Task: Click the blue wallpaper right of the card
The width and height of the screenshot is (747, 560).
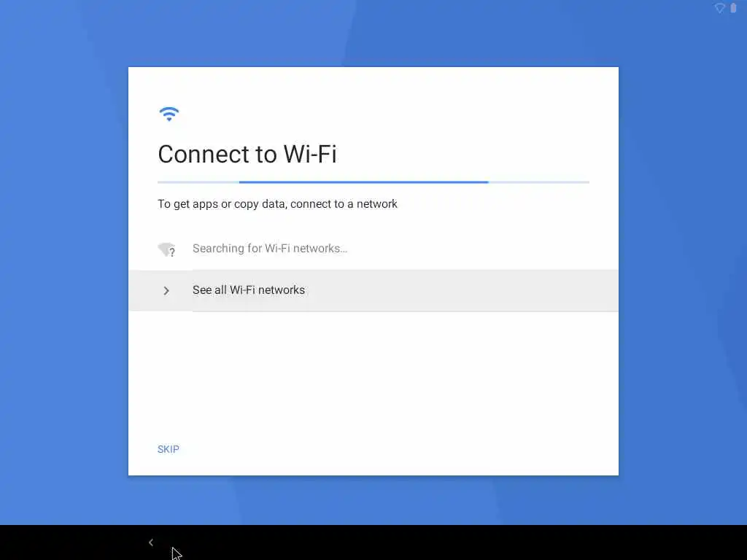Action: [x=683, y=271]
